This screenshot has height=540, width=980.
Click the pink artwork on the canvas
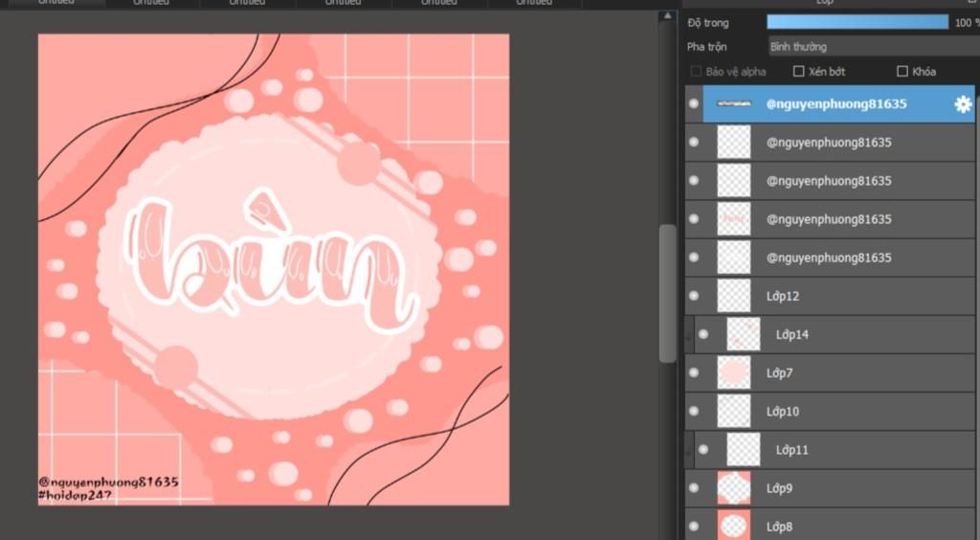(274, 269)
